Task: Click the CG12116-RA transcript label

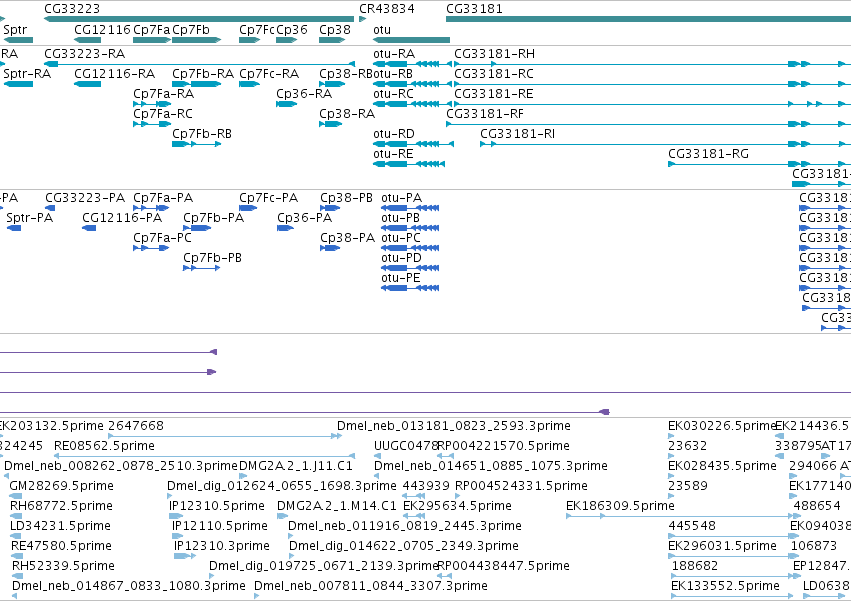Action: (115, 74)
